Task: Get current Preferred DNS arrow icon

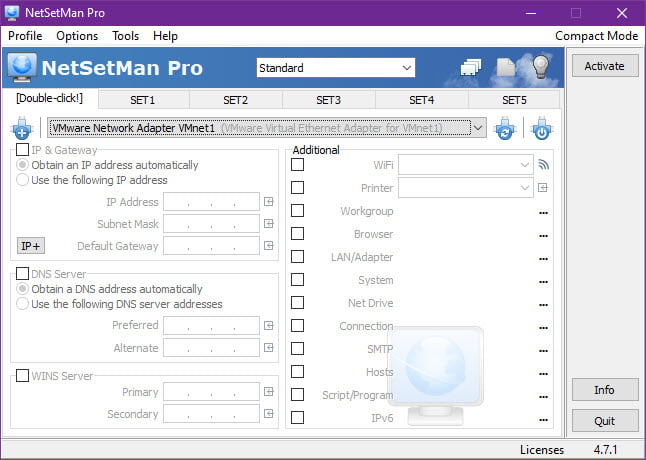Action: [x=269, y=326]
